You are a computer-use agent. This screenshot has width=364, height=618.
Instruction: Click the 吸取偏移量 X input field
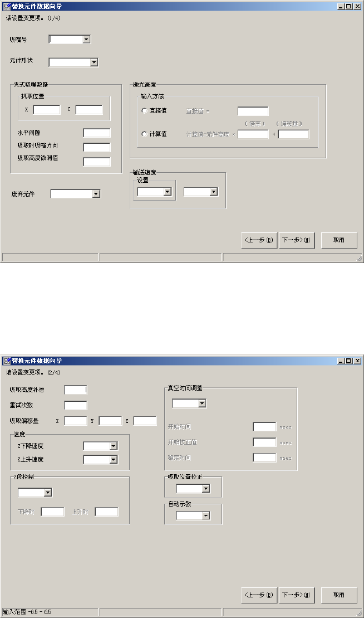point(76,421)
